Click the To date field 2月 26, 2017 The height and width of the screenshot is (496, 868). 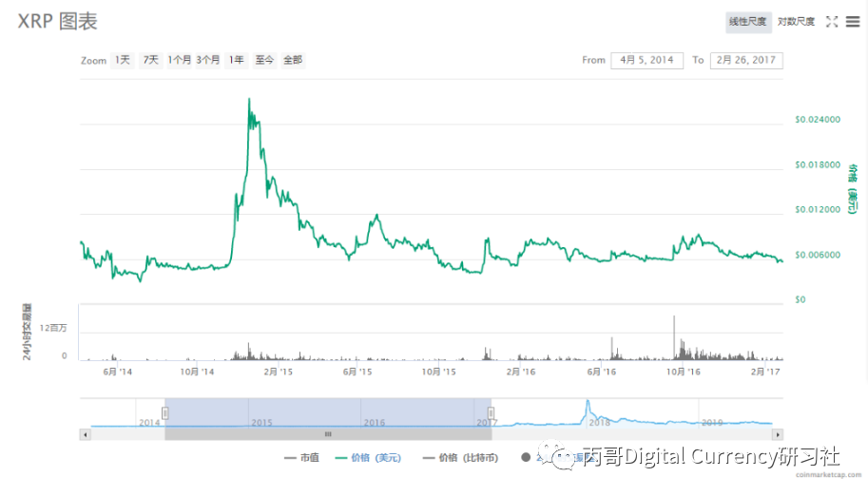(746, 60)
